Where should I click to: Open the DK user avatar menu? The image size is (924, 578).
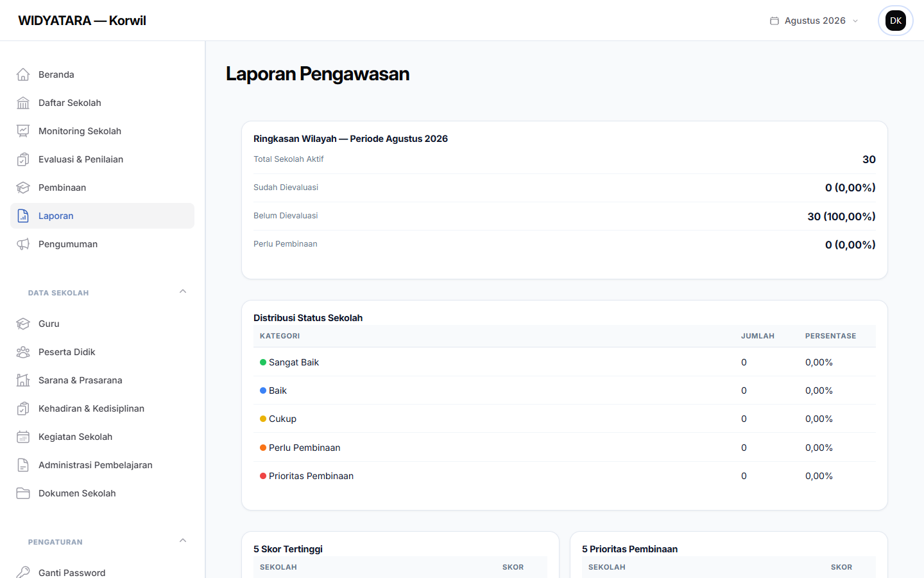tap(896, 21)
